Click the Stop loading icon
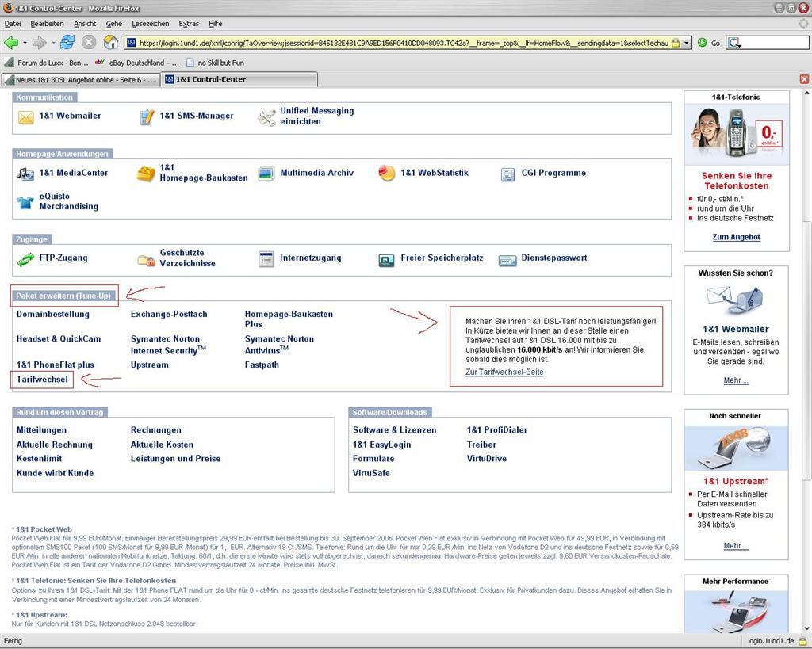 point(89,43)
